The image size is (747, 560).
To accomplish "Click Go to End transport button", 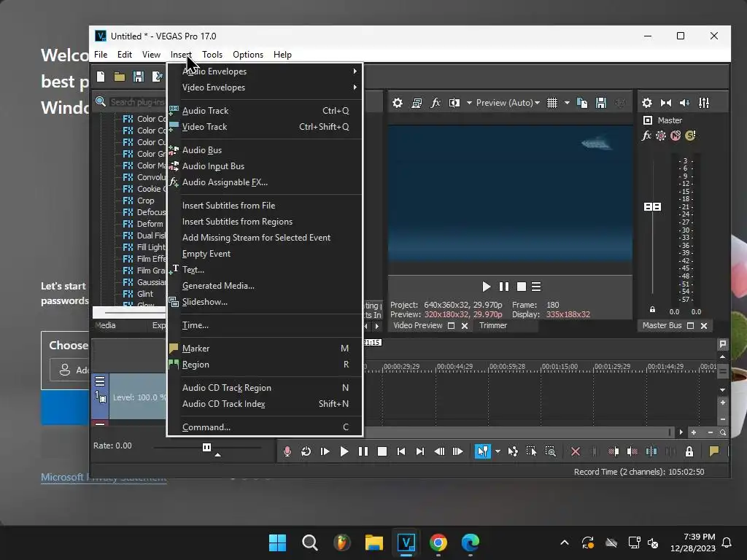I will [420, 451].
